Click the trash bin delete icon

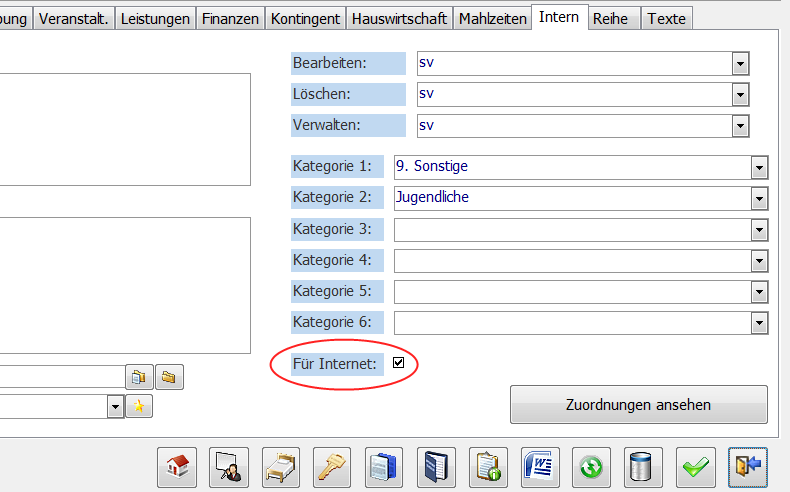pyautogui.click(x=644, y=467)
